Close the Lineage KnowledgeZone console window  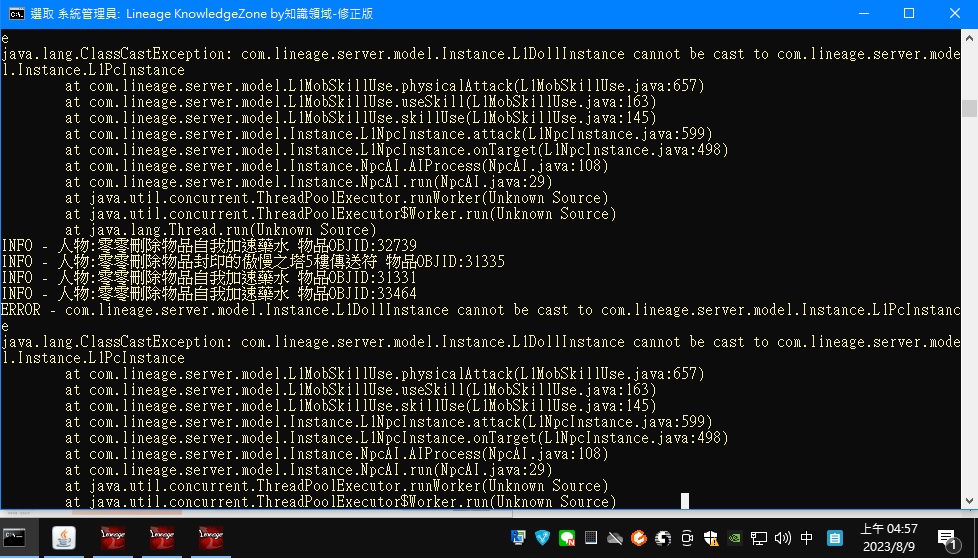coord(955,14)
